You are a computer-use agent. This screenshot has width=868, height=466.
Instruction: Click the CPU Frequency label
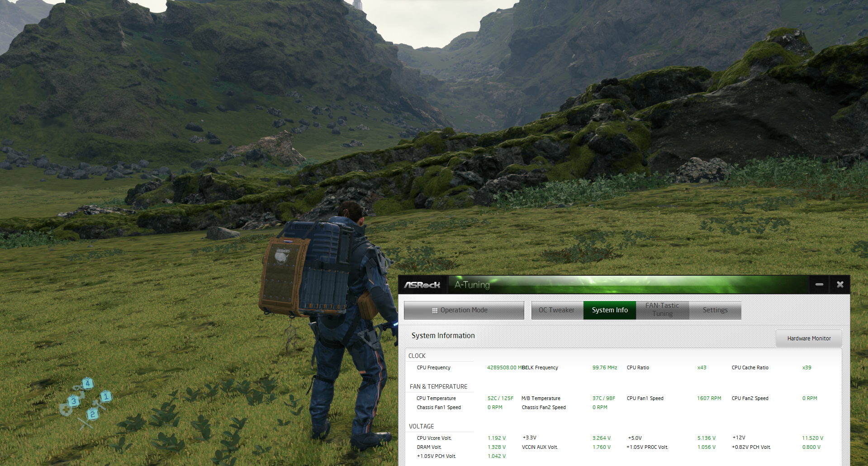pyautogui.click(x=434, y=367)
